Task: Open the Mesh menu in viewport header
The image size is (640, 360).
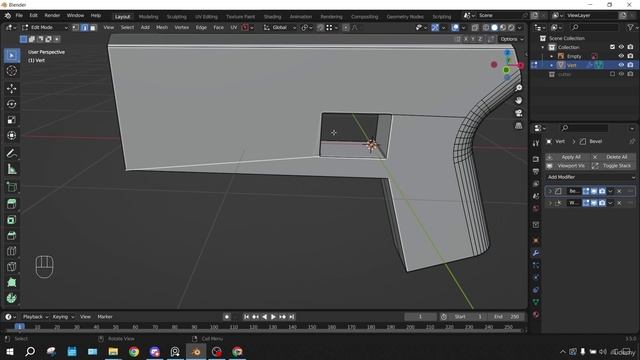Action: click(162, 27)
